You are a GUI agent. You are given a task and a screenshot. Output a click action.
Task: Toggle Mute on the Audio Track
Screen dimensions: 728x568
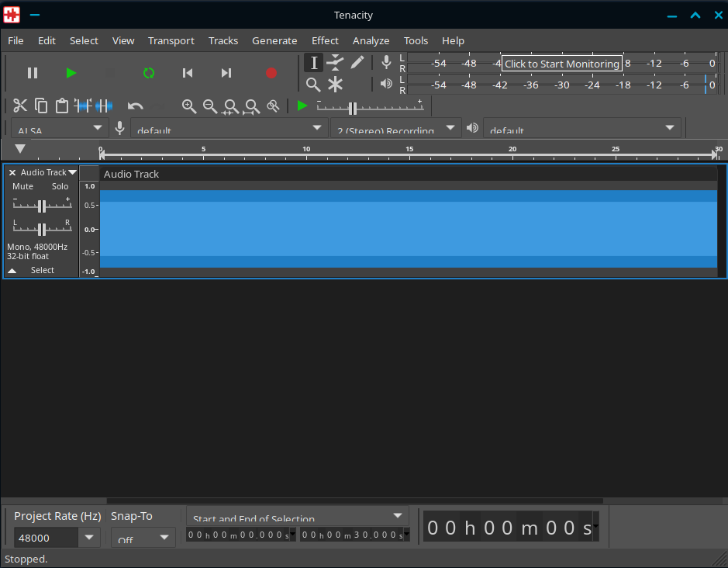pyautogui.click(x=23, y=186)
